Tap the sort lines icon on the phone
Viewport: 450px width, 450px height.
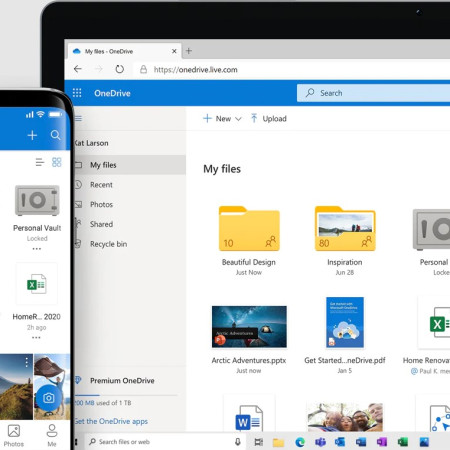[40, 162]
